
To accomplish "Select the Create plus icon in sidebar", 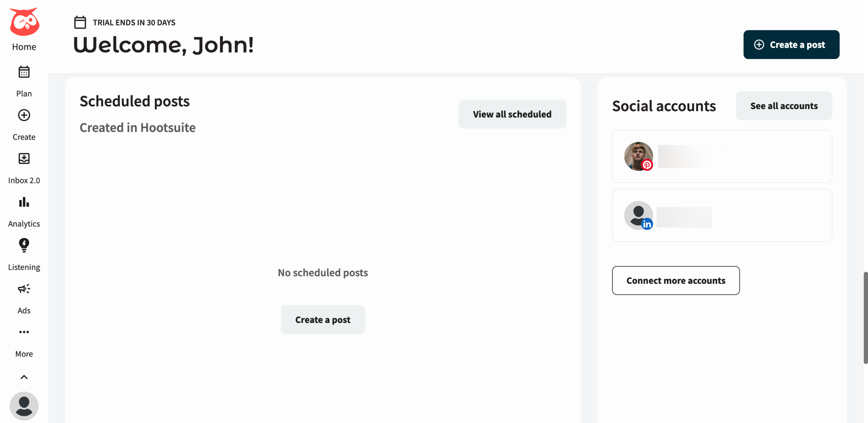I will (x=24, y=115).
